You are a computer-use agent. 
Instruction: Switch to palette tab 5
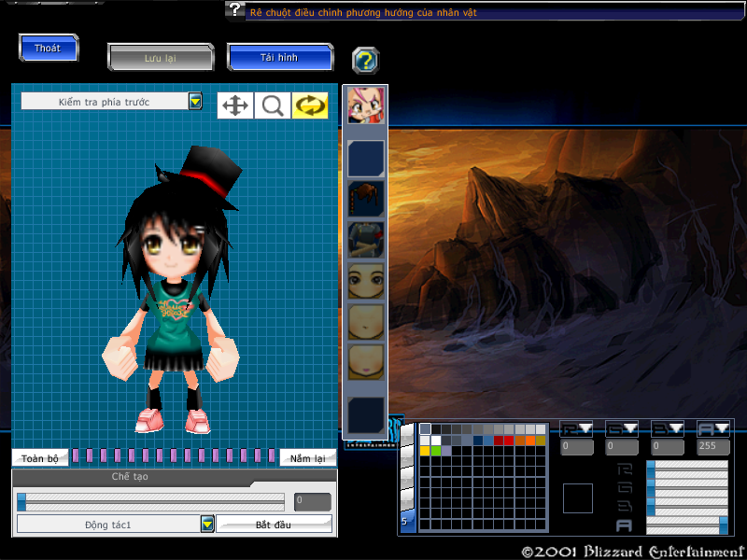tap(407, 521)
